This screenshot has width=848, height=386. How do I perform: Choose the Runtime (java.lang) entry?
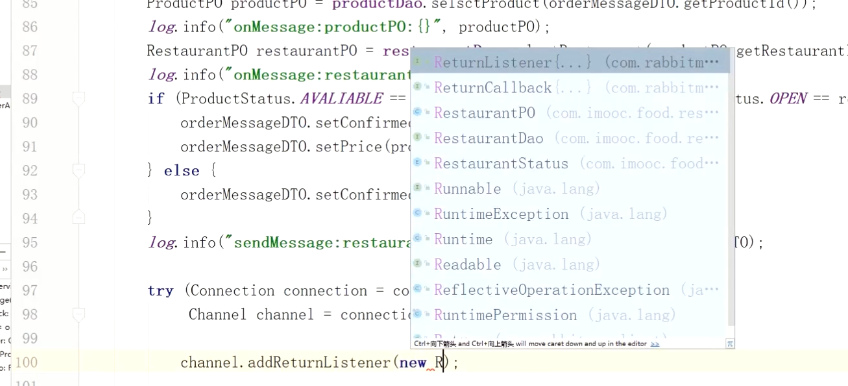coord(570,239)
